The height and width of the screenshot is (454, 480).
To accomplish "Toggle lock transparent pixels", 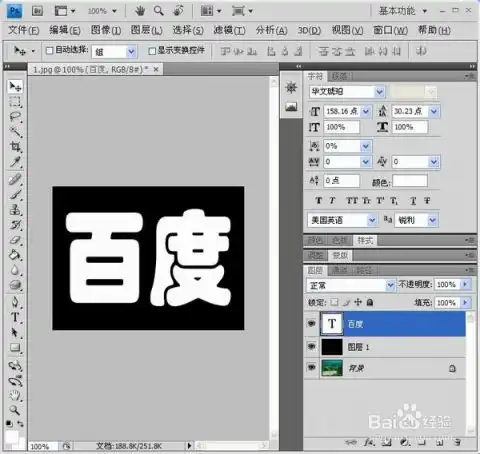I will (x=334, y=302).
